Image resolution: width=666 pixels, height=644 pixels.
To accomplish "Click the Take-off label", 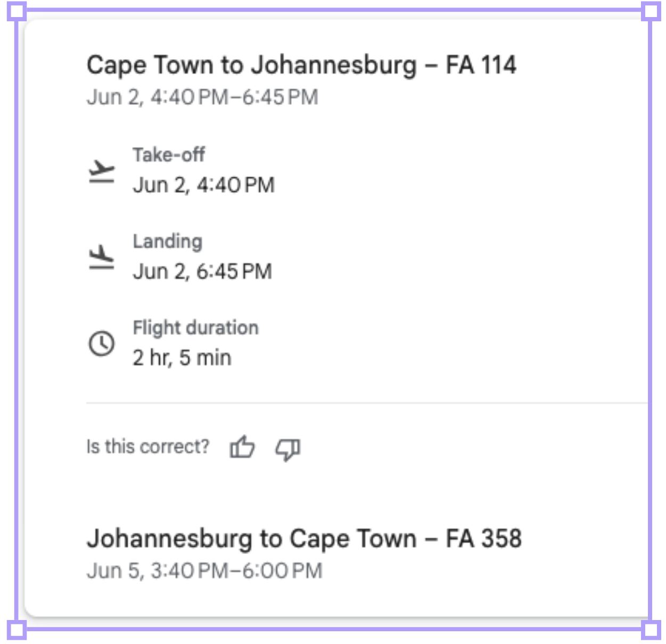I will (x=169, y=155).
